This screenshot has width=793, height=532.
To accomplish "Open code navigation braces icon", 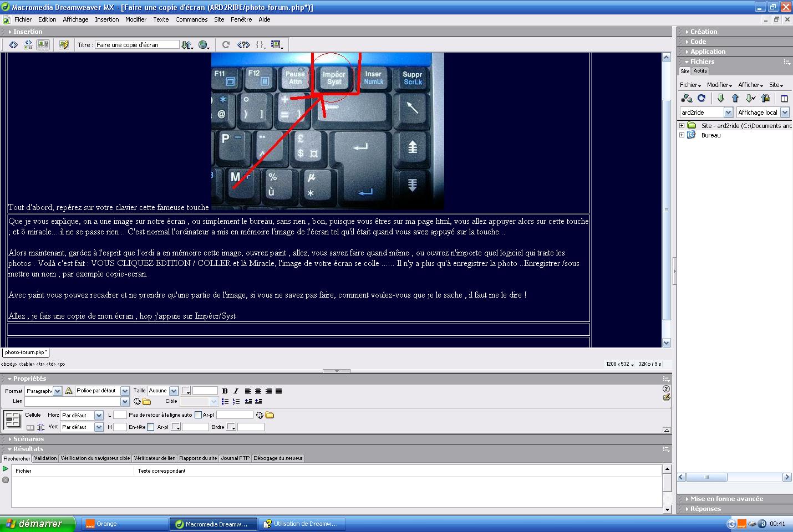I will tap(260, 45).
